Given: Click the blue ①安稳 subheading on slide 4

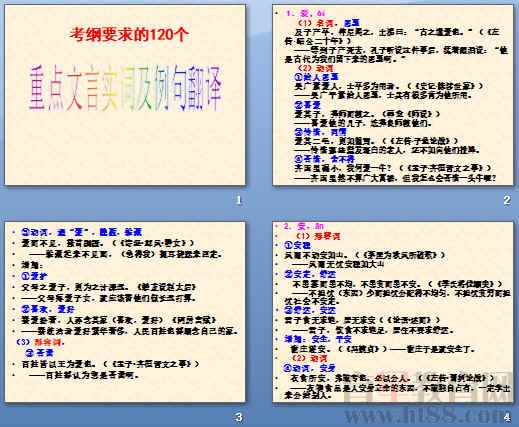Looking at the screenshot, I should 297,246.
